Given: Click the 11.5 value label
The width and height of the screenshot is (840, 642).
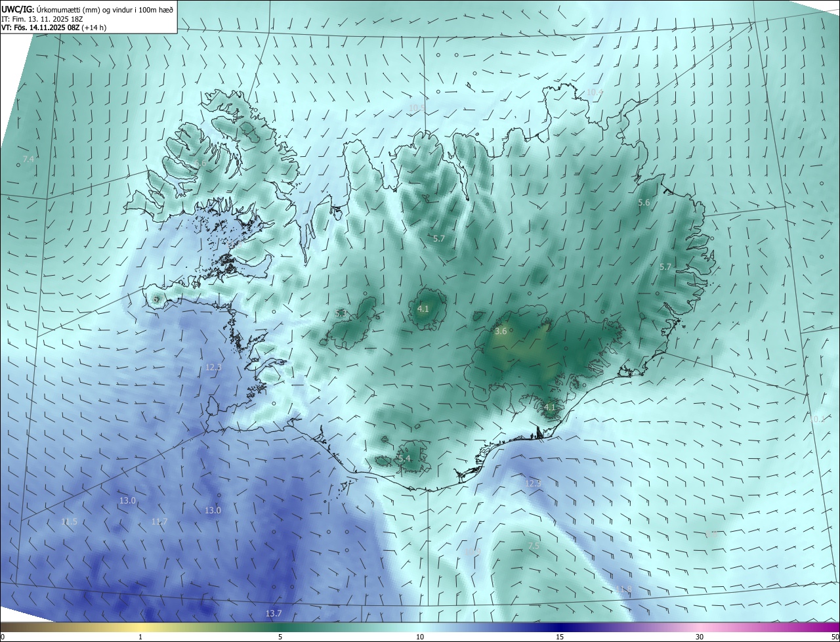Looking at the screenshot, I should (69, 522).
